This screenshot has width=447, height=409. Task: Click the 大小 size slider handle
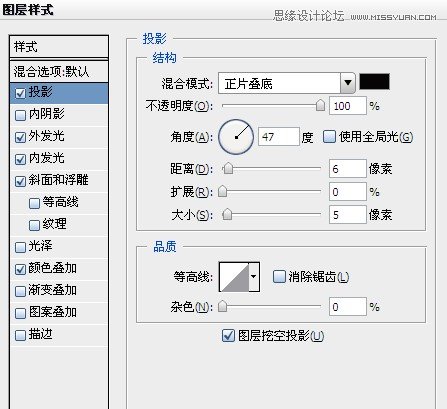pos(227,214)
